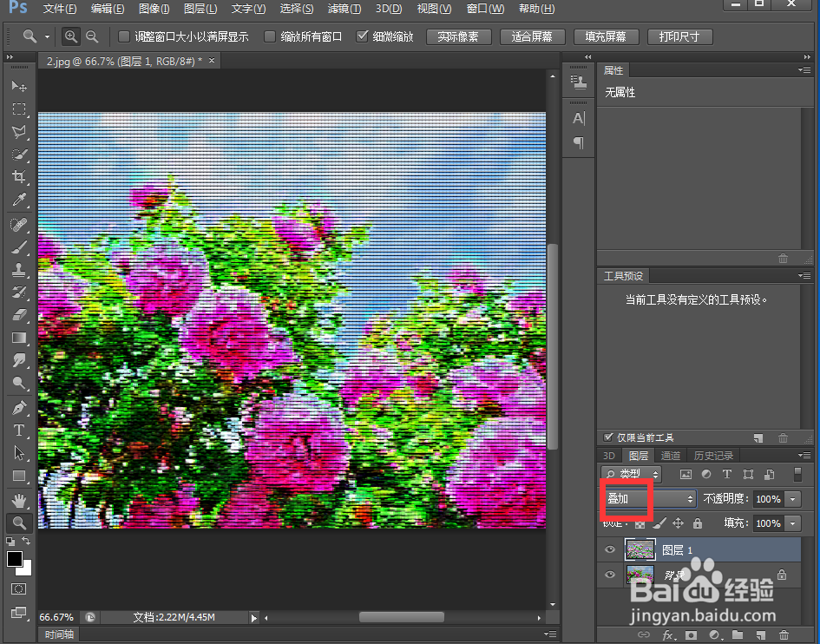The width and height of the screenshot is (820, 644).
Task: Open the Paragraph panel icon
Action: pos(579,141)
